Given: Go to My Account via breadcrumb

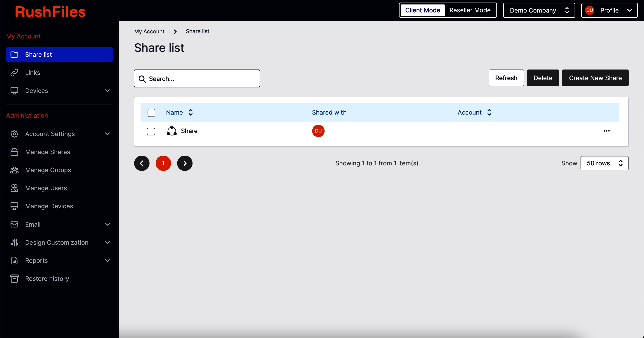Looking at the screenshot, I should [149, 31].
